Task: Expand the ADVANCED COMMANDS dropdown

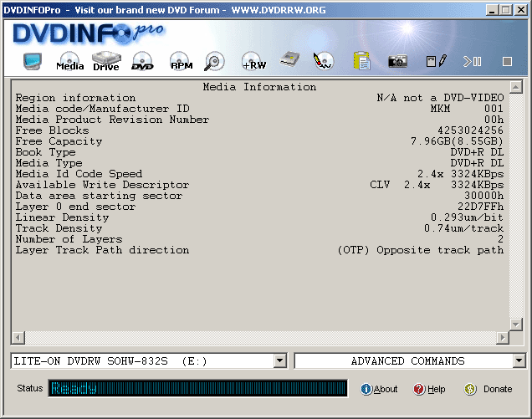Action: [x=519, y=360]
